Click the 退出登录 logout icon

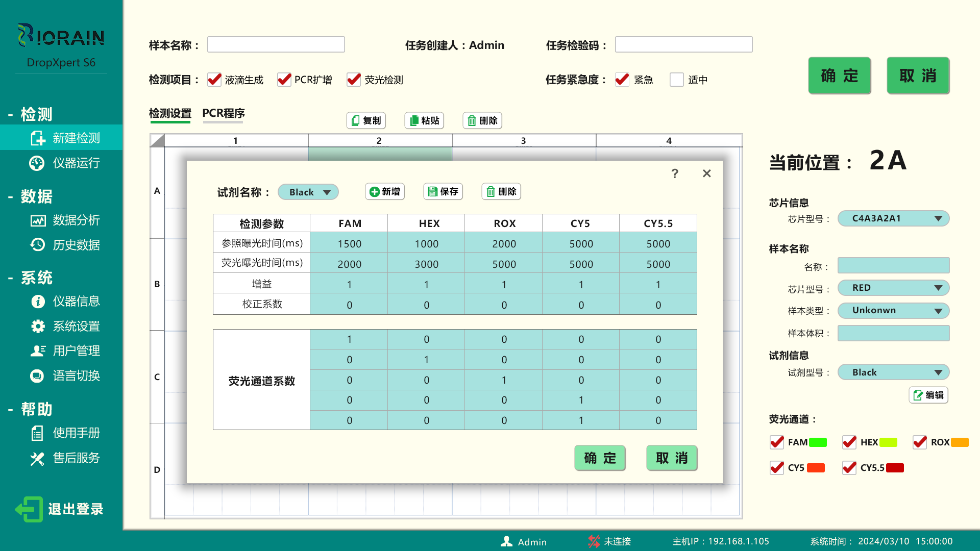click(29, 508)
